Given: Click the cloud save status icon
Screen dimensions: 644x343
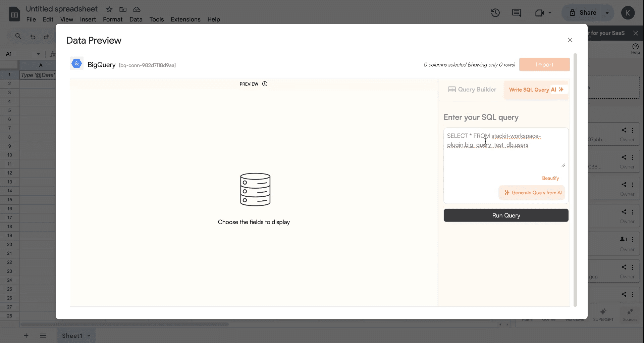Looking at the screenshot, I should pyautogui.click(x=137, y=9).
